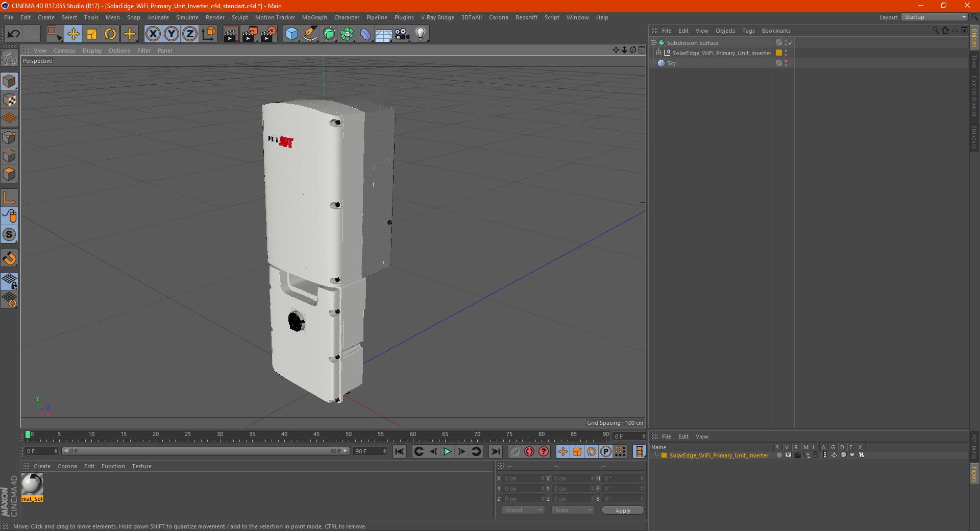Toggle layer Solo dot for SolarEdge layer

click(779, 455)
